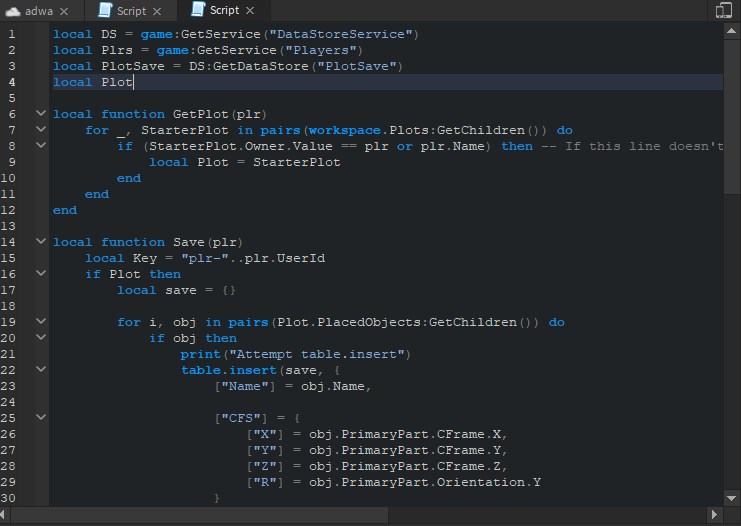Screen dimensions: 741x526
Task: Click on "Players" string in line 2
Action: click(x=320, y=50)
